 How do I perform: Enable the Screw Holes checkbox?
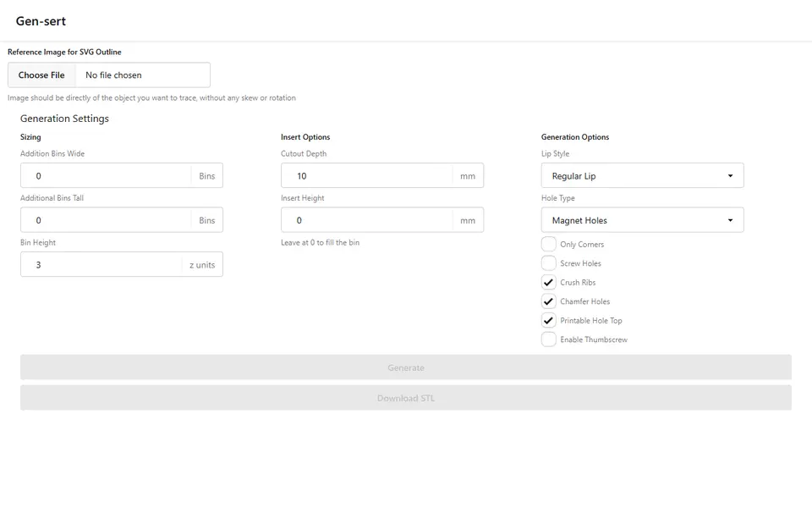coord(548,263)
